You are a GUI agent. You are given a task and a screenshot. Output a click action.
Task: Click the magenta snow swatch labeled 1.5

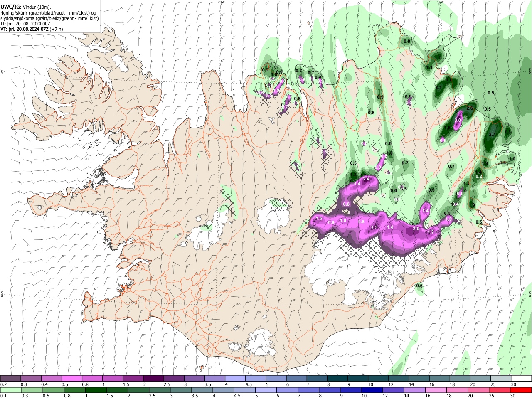(x=133, y=379)
